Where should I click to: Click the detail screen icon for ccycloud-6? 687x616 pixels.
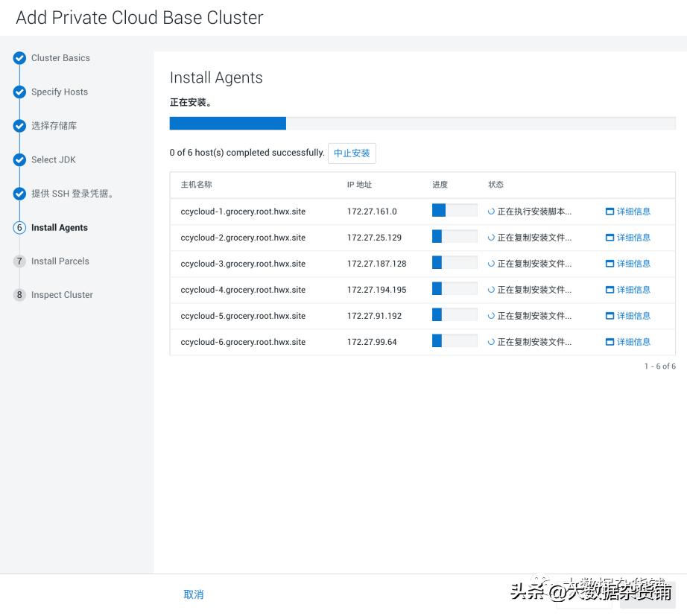coord(610,342)
